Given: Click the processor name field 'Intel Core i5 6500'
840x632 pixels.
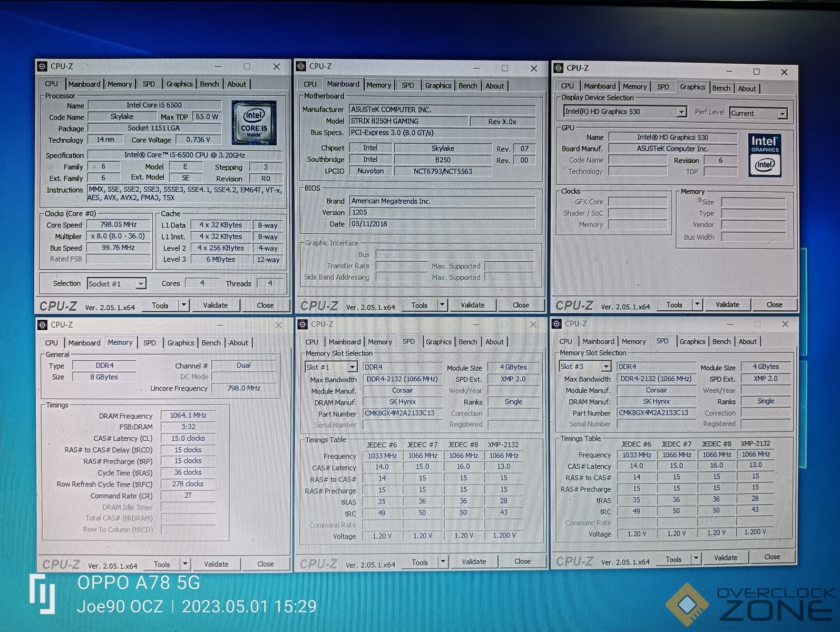Looking at the screenshot, I should tap(154, 105).
